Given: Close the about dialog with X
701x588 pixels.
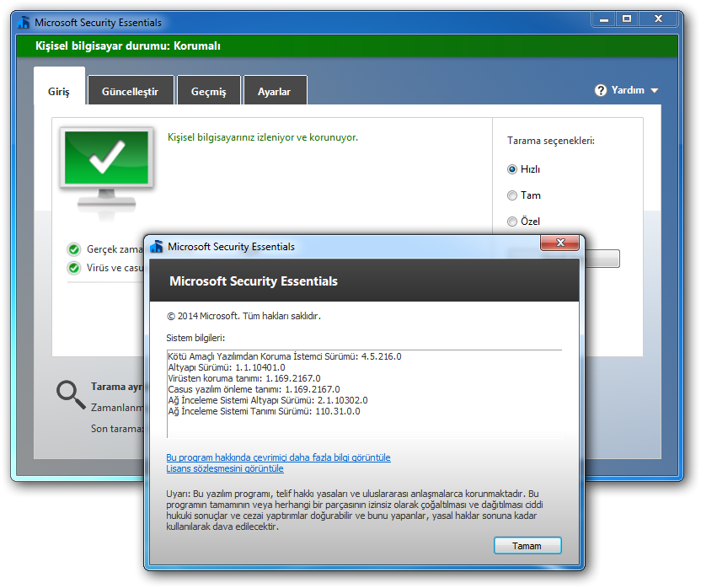Looking at the screenshot, I should pos(559,243).
